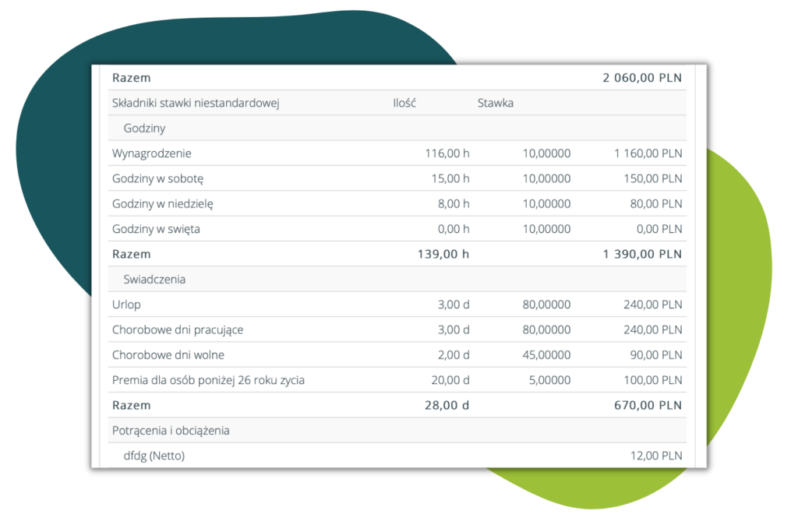The height and width of the screenshot is (532, 798).
Task: Click the Urlop row label
Action: coord(128,305)
